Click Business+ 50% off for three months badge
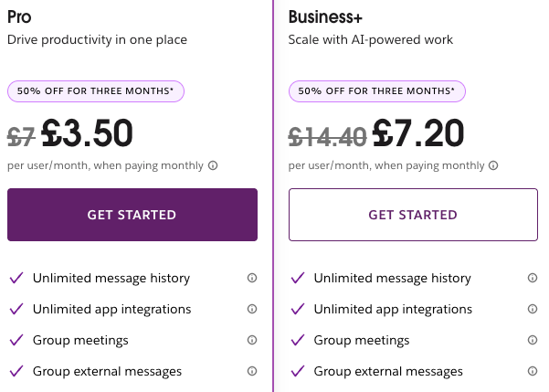 377,91
